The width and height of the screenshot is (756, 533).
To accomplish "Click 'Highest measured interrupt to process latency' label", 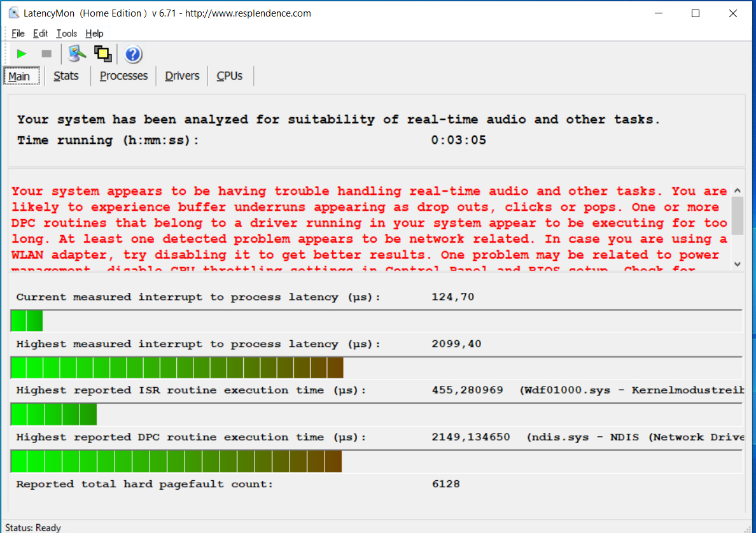I will tap(198, 344).
